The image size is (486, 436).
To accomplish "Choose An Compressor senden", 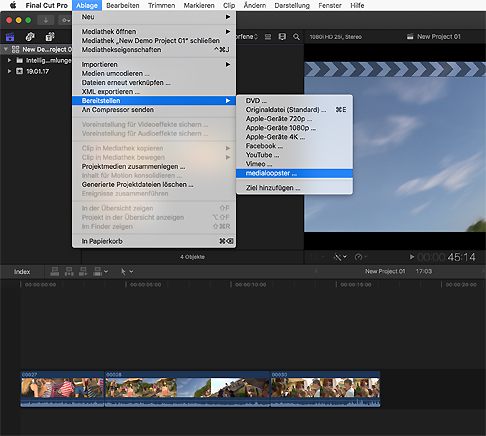I will click(x=154, y=110).
